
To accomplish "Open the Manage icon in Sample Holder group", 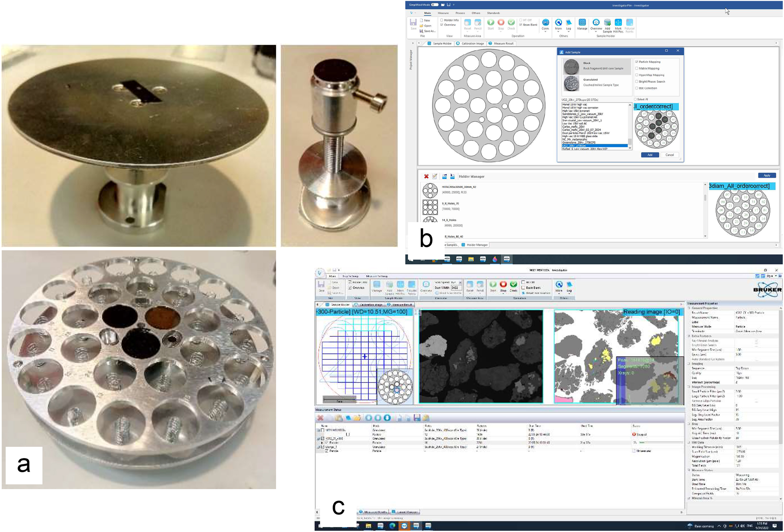I will pyautogui.click(x=583, y=22).
